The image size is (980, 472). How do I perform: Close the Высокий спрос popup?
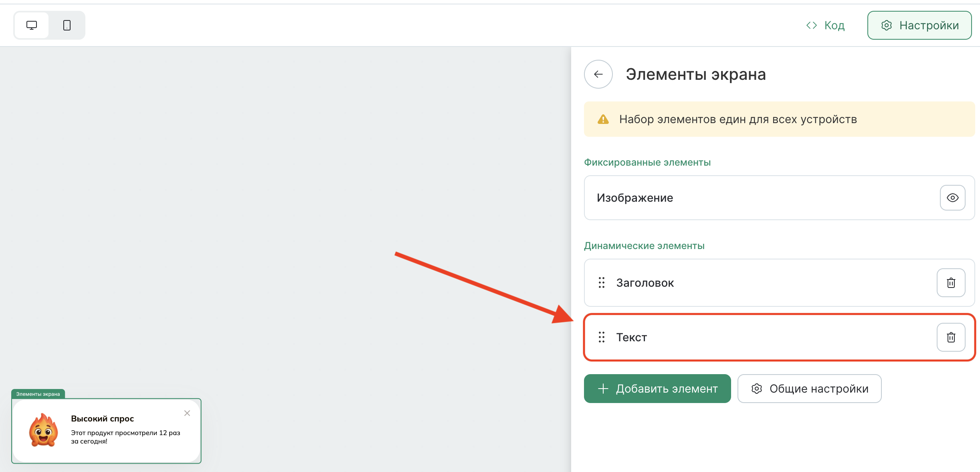coord(187,413)
